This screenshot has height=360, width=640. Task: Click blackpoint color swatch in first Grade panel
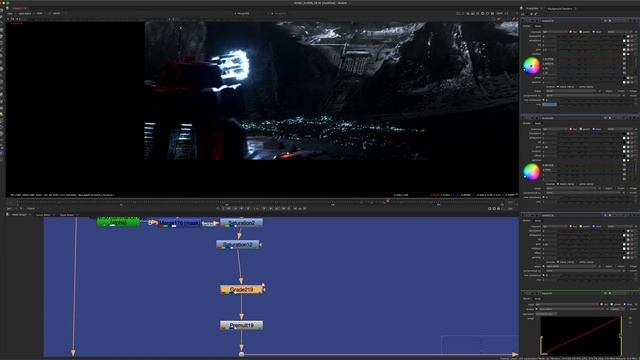tap(624, 36)
